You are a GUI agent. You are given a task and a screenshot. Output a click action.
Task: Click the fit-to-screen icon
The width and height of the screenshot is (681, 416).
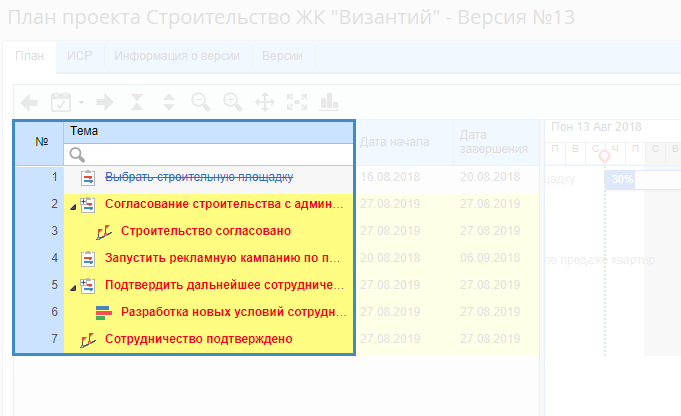[296, 102]
